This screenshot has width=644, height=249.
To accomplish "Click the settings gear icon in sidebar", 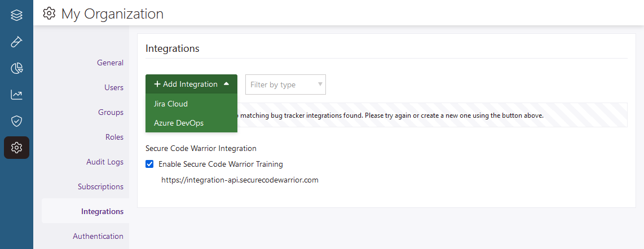I will coord(16,148).
